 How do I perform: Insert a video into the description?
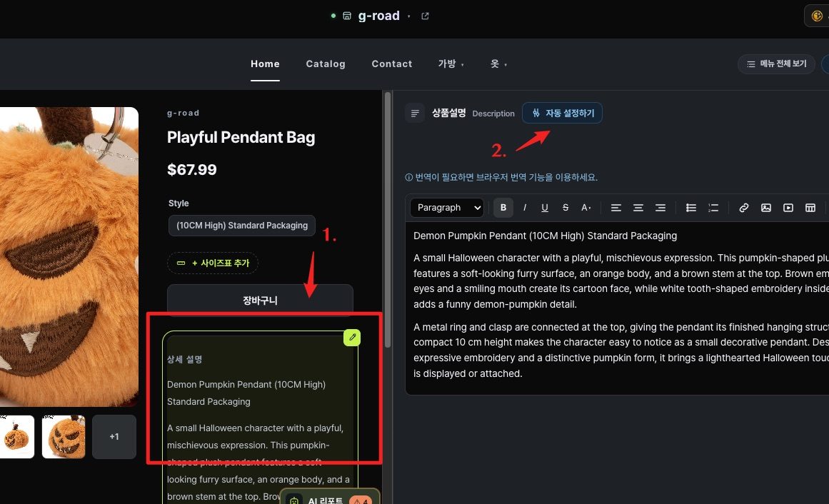[788, 207]
